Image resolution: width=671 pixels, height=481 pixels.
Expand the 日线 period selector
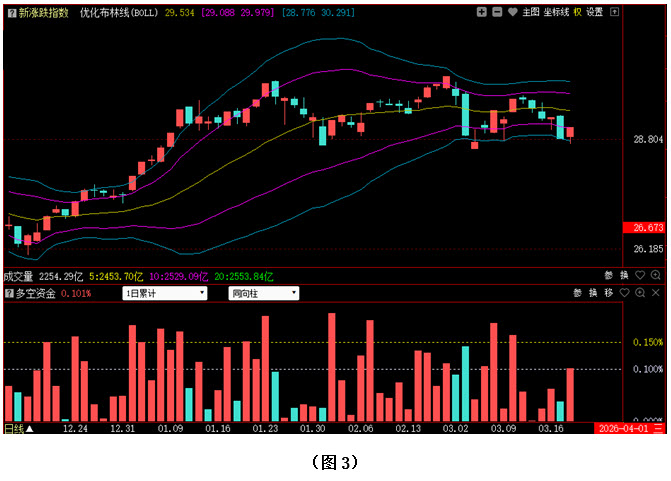19,428
